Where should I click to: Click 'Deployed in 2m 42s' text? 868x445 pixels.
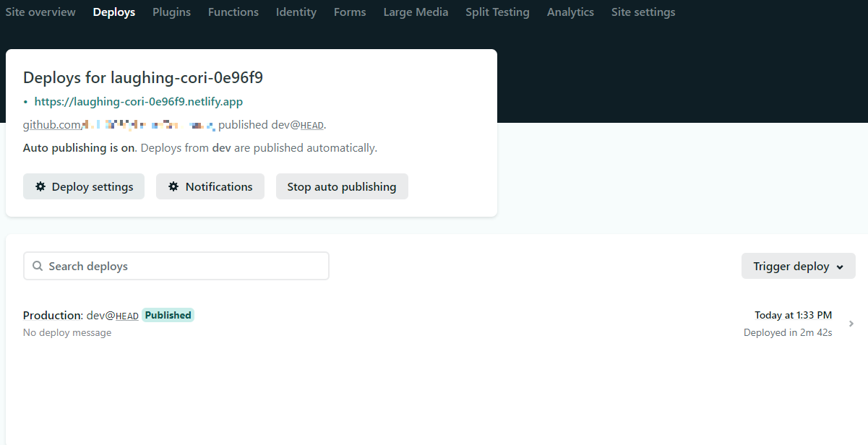pyautogui.click(x=788, y=333)
